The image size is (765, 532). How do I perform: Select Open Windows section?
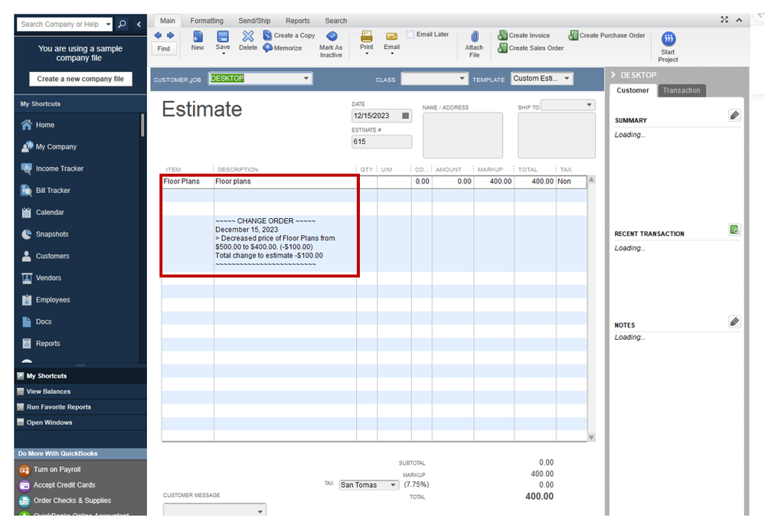(x=80, y=423)
